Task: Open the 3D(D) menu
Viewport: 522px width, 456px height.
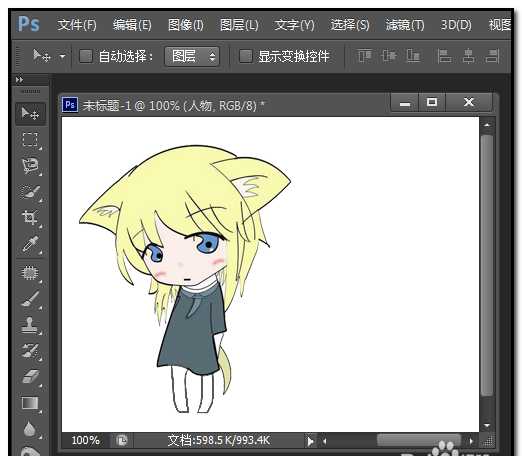Action: click(456, 25)
